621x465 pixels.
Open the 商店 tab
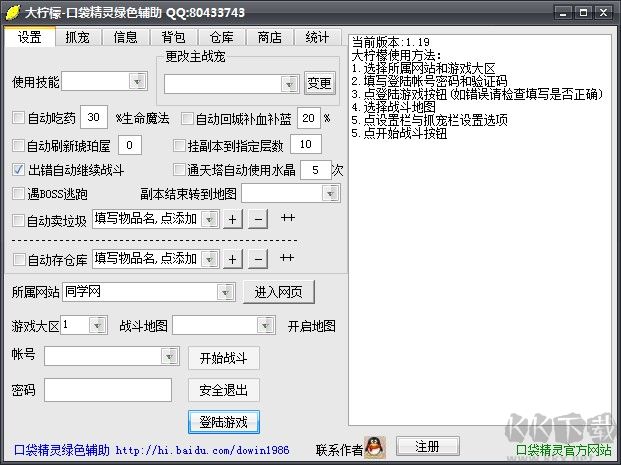(x=269, y=38)
